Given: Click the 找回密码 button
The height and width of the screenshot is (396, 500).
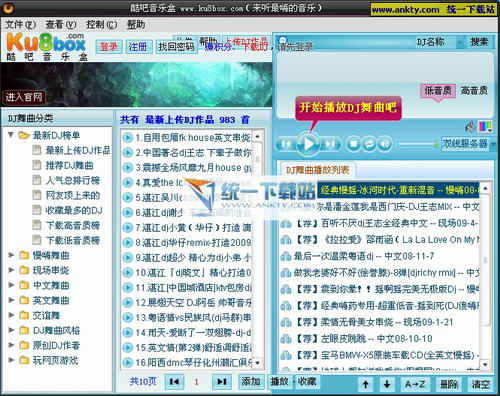Looking at the screenshot, I should coord(177,47).
